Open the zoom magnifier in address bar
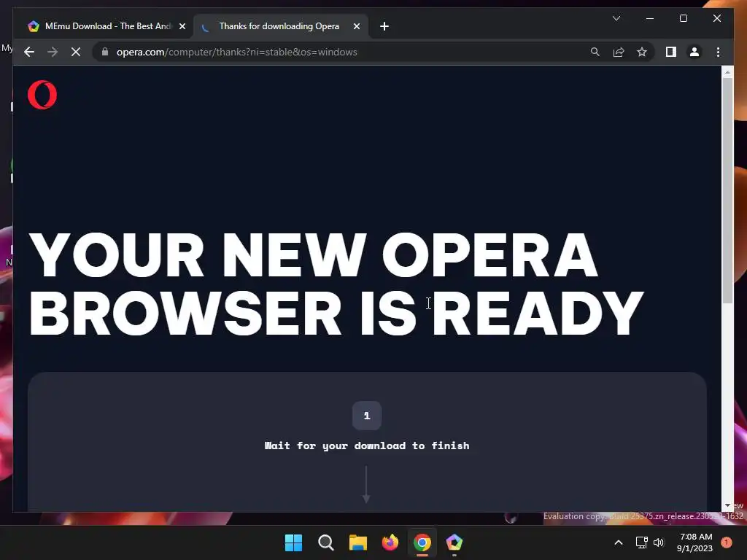 [x=595, y=52]
